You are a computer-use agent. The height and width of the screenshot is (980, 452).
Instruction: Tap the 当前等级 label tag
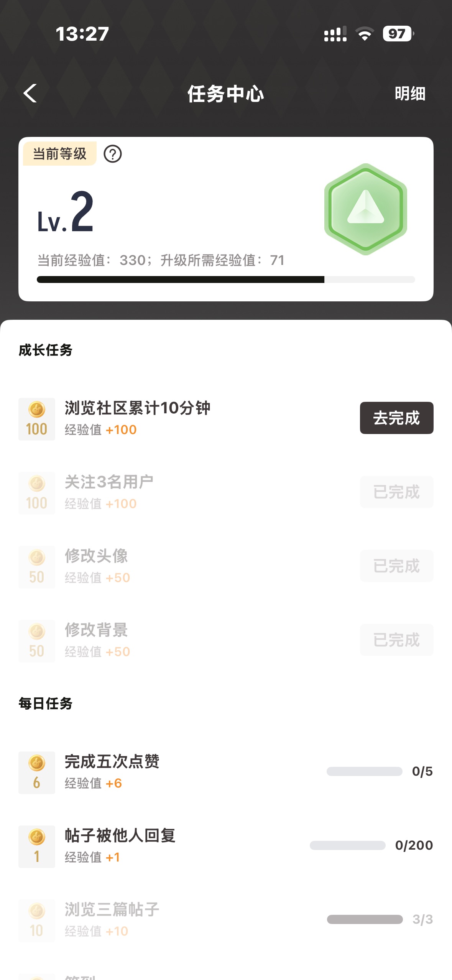click(60, 154)
